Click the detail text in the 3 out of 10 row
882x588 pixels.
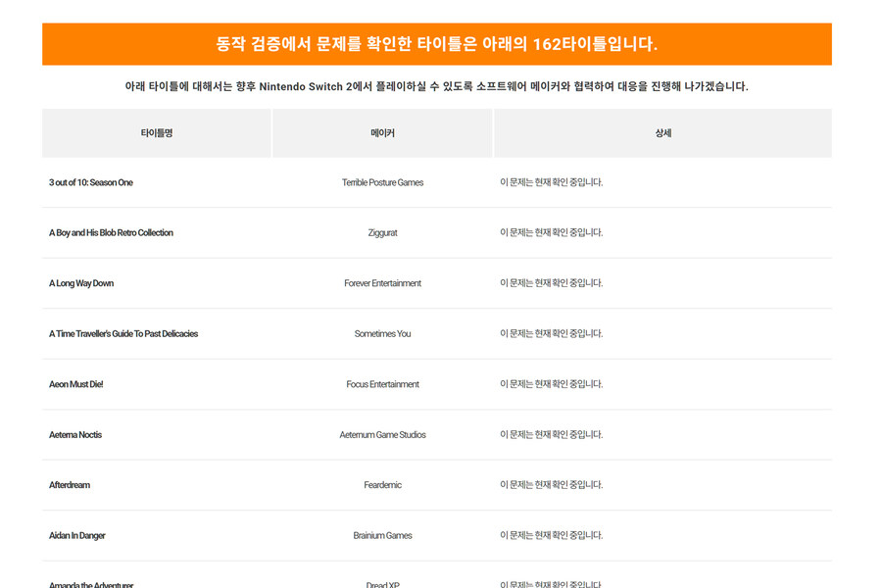[551, 182]
